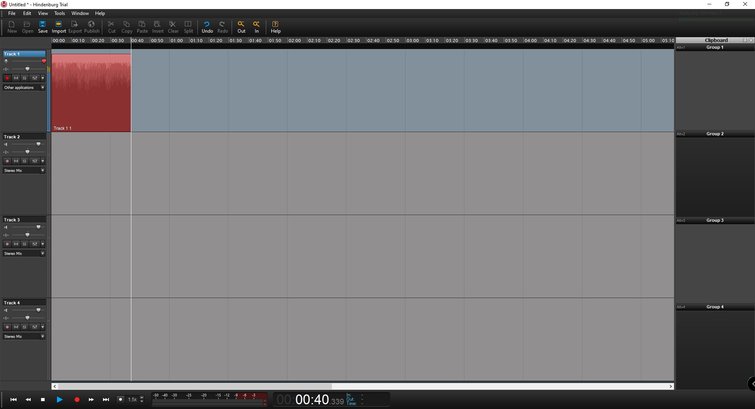Mute Track 2 with its M button
Viewport: 755px width, 409px height.
pos(16,161)
